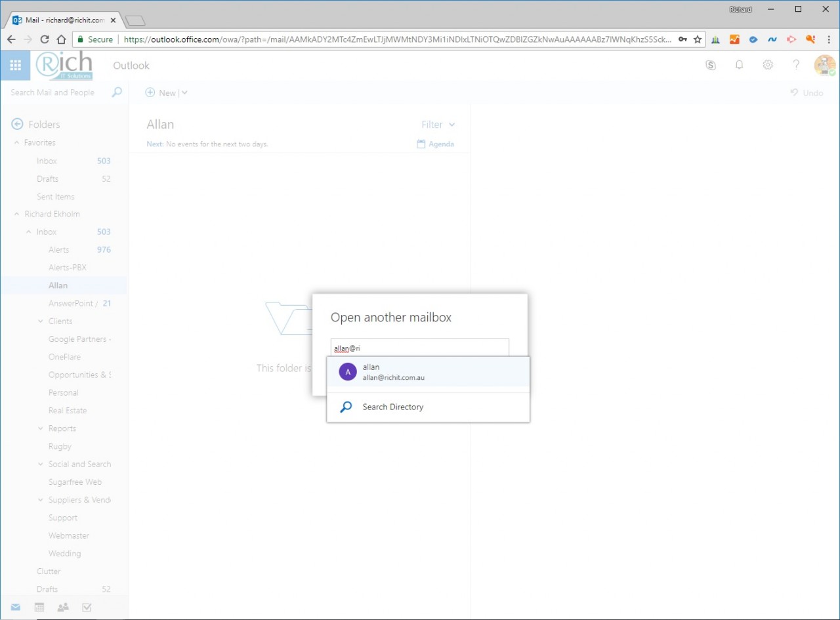Open the profile avatar picture
The image size is (840, 620).
tap(825, 65)
